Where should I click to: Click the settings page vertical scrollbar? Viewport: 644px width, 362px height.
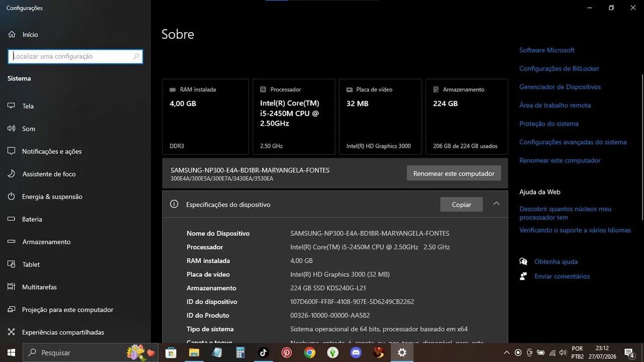tap(641, 147)
